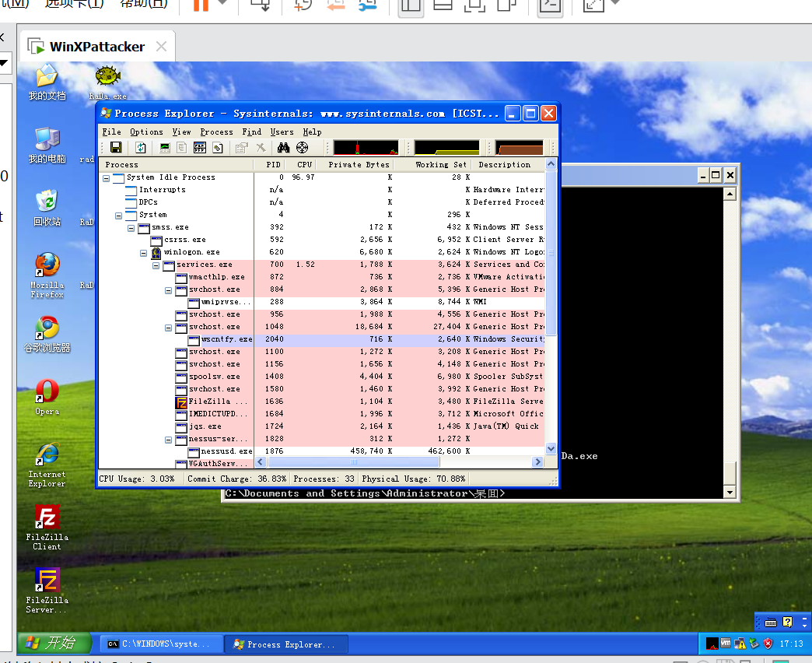
Task: Collapse the winlogon.exe tree node
Action: pyautogui.click(x=143, y=253)
